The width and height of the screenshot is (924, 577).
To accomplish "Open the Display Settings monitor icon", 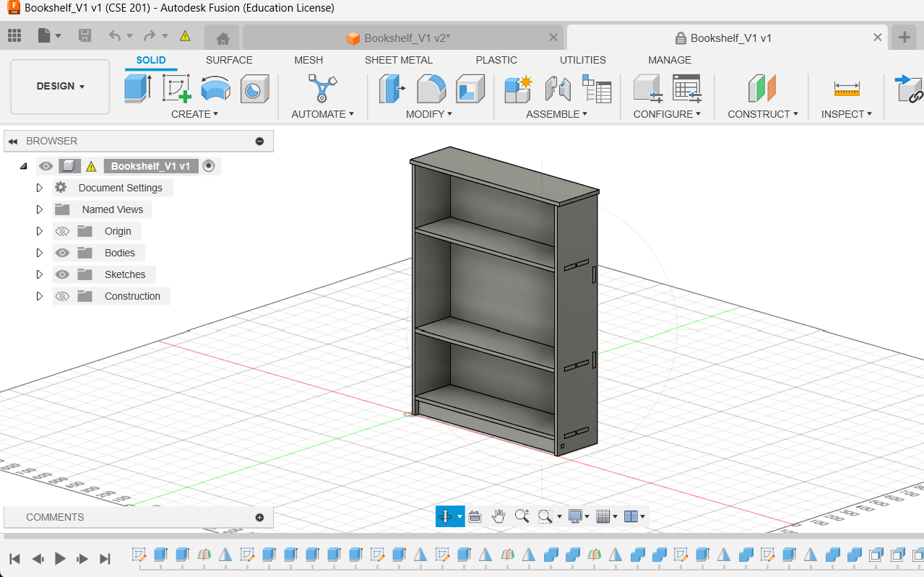I will click(576, 516).
